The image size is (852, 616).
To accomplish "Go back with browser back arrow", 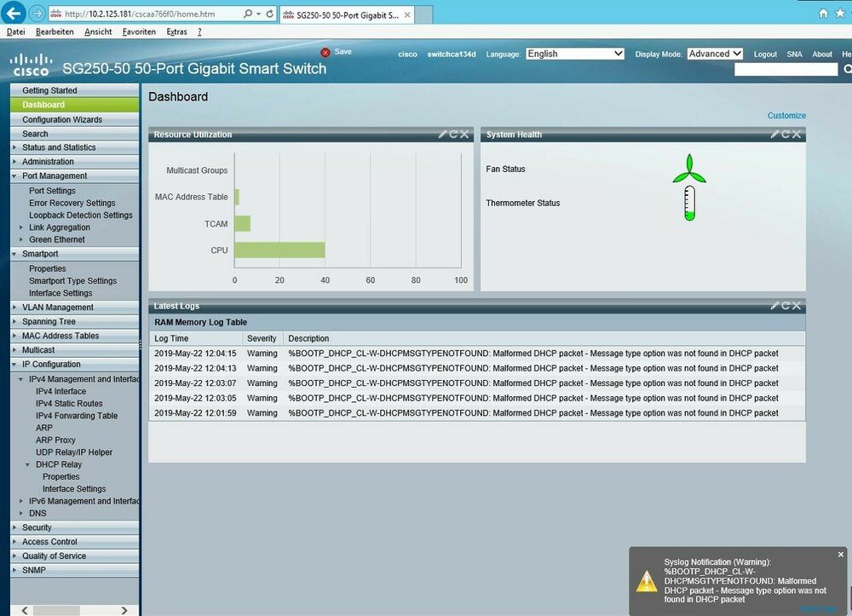I will [x=13, y=13].
